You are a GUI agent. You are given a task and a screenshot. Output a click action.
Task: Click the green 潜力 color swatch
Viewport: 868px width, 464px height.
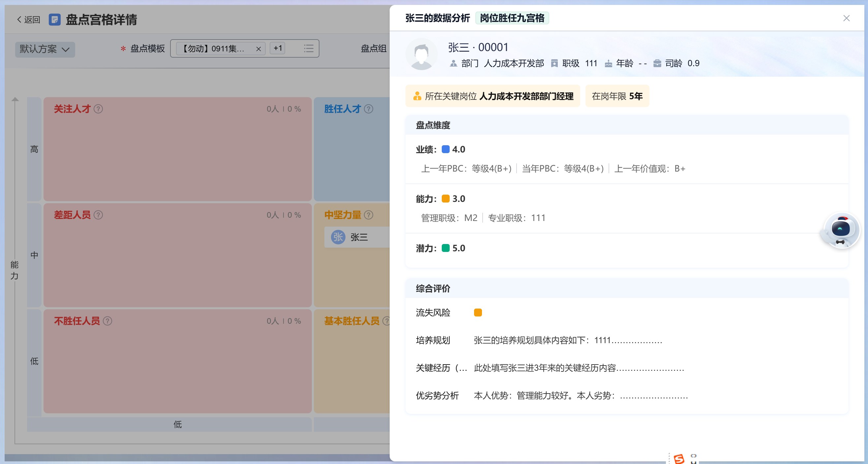445,248
